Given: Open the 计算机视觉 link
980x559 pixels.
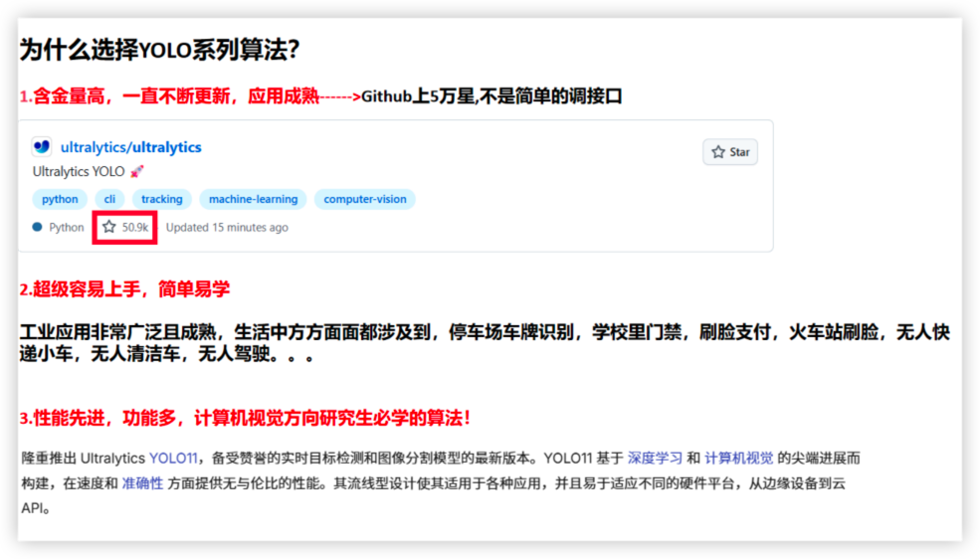Looking at the screenshot, I should (x=738, y=459).
